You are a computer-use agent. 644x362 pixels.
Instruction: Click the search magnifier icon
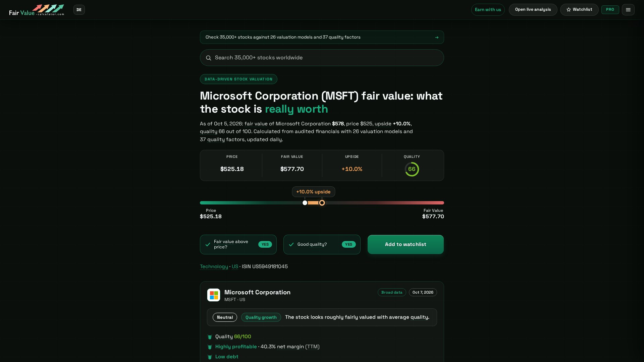[209, 58]
